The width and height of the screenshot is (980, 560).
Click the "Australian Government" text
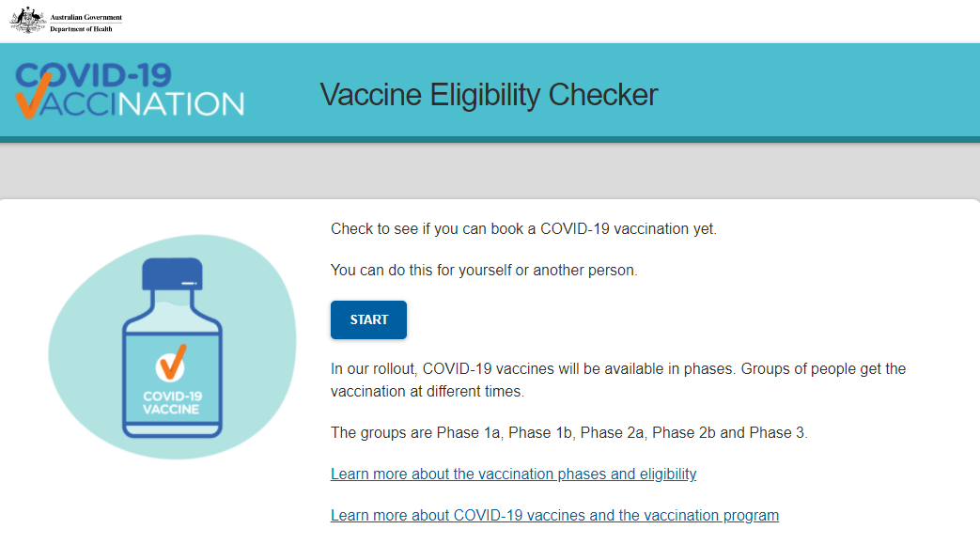pos(86,17)
